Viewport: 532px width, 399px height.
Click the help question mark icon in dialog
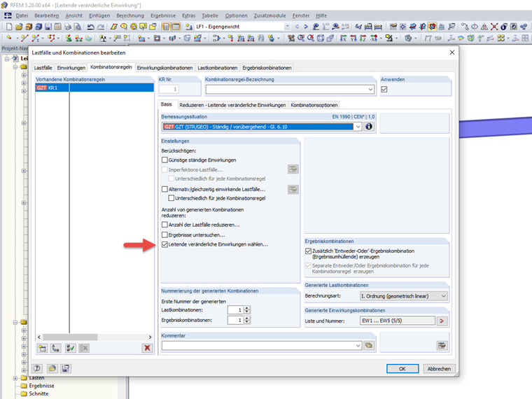(x=37, y=368)
